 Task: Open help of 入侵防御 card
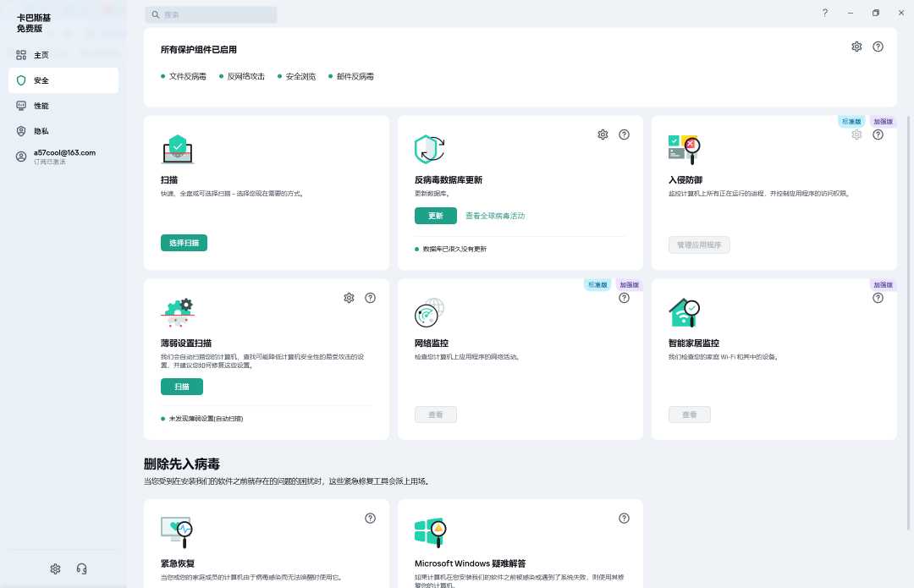[x=878, y=135]
